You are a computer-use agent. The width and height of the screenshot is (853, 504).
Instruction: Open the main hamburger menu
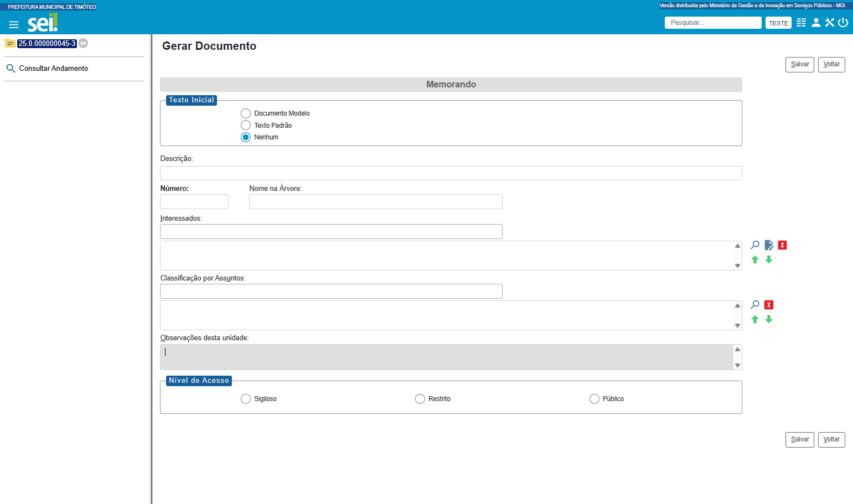[14, 24]
